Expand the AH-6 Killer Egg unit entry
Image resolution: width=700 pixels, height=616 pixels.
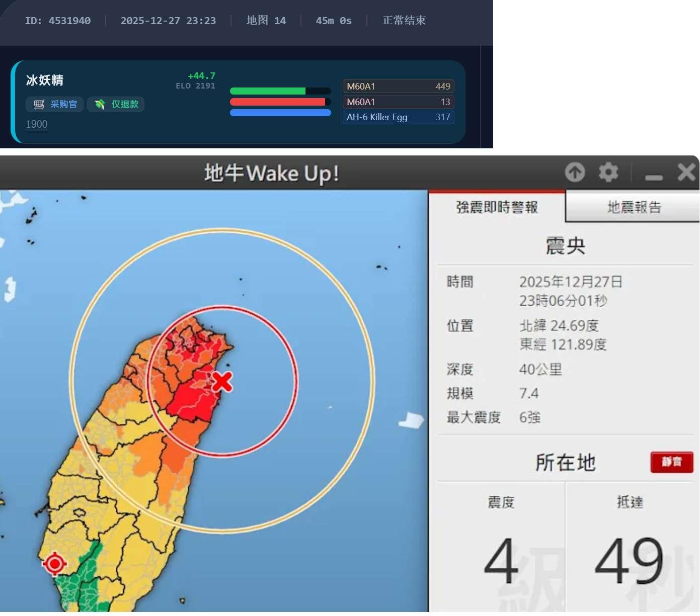point(398,117)
